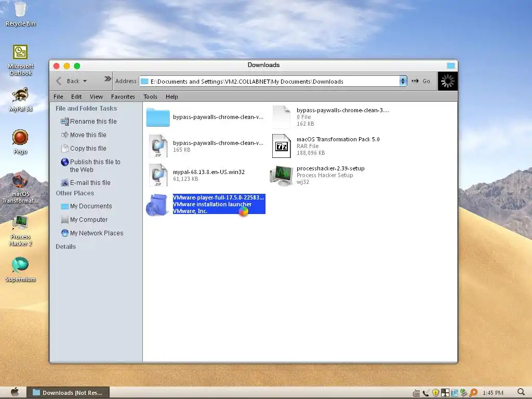Go to My Network Places link
The width and height of the screenshot is (532, 399).
coord(92,233)
